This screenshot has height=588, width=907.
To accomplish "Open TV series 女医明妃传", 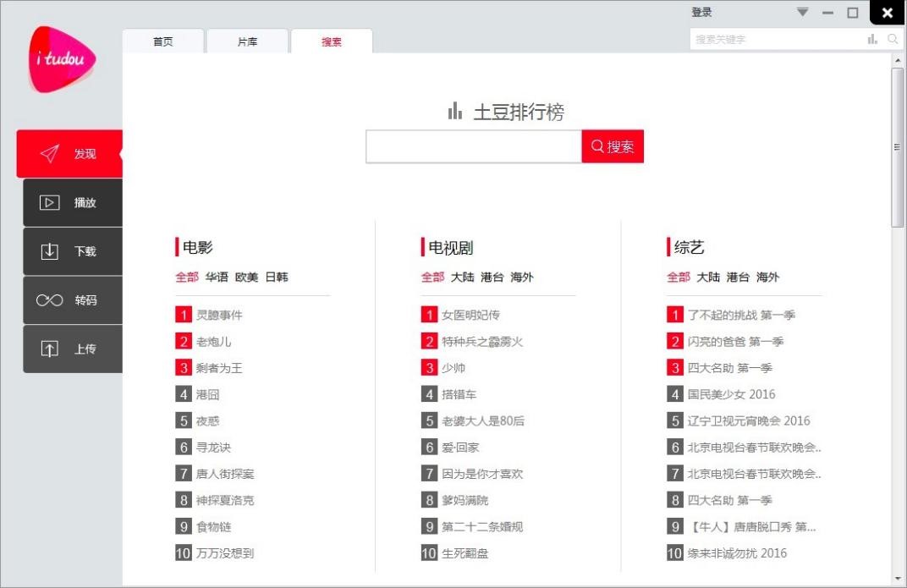I will [471, 315].
